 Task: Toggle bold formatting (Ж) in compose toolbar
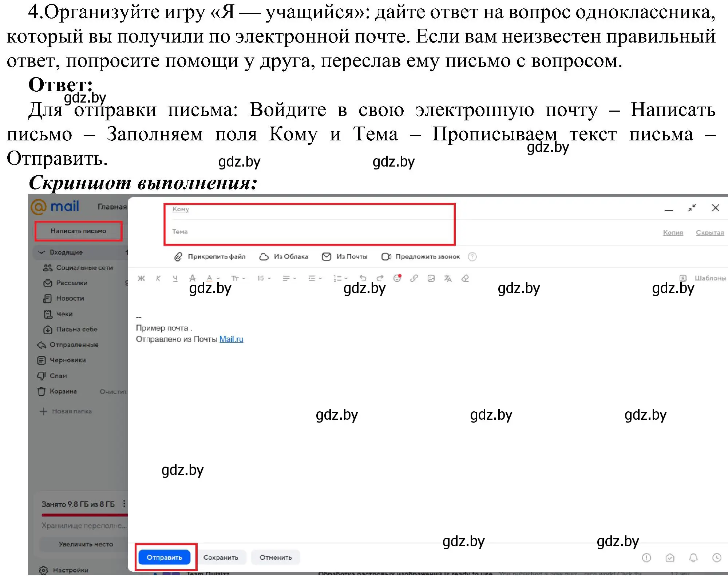[141, 278]
